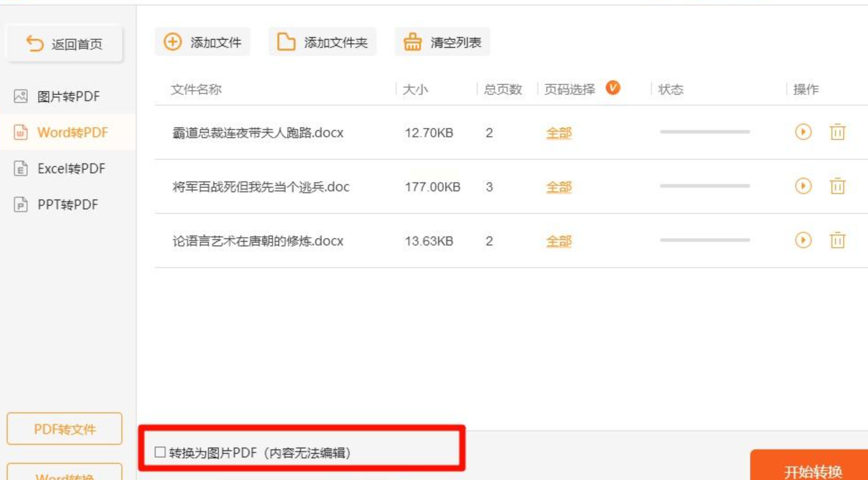868x480 pixels.
Task: Click the 状态 column header
Action: coord(671,89)
